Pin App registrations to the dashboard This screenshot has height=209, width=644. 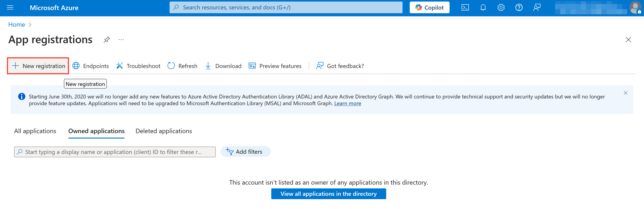[107, 40]
